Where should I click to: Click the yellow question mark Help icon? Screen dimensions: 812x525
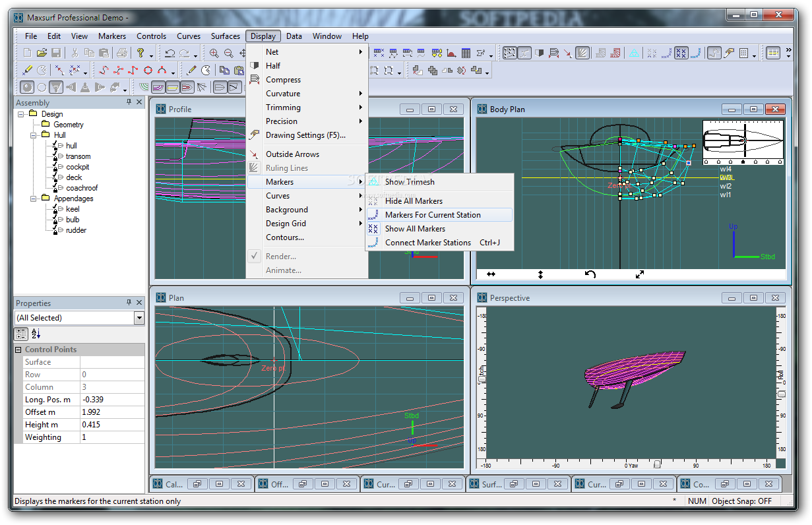141,53
